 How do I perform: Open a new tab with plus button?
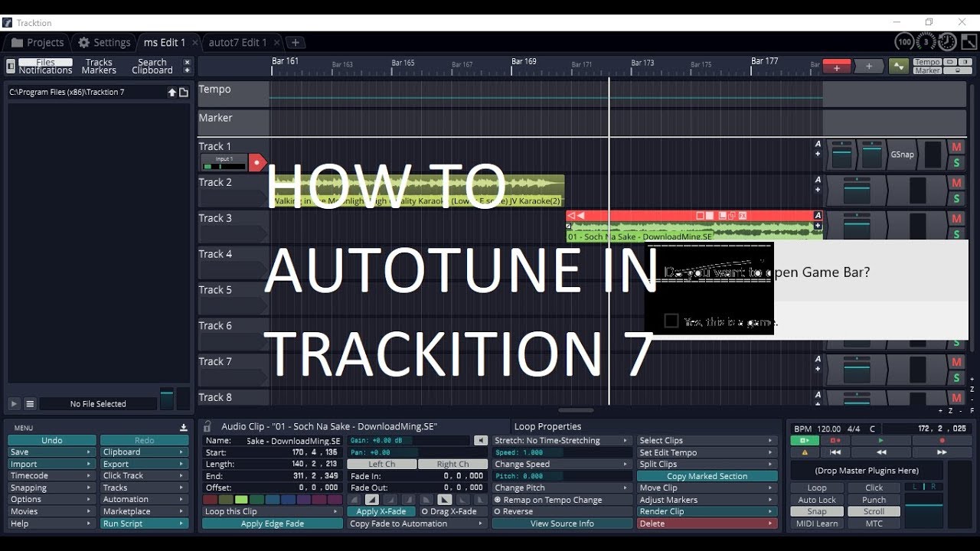click(295, 43)
